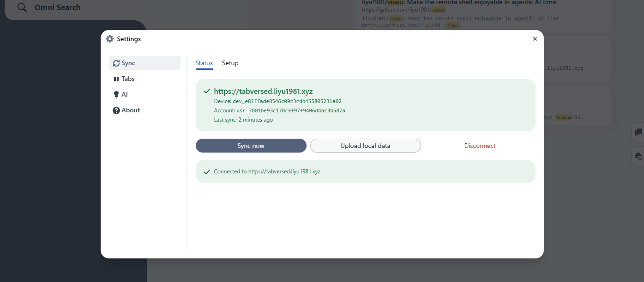Open the Sync settings section
The height and width of the screenshot is (282, 644).
(x=144, y=63)
